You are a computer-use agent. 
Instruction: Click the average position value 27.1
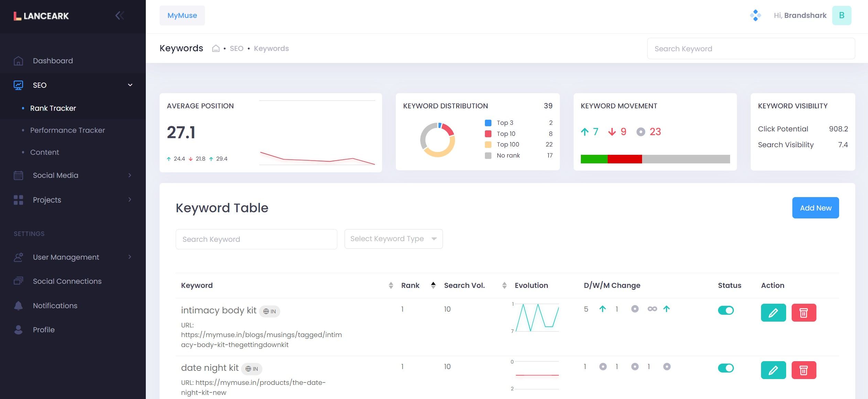coord(181,132)
